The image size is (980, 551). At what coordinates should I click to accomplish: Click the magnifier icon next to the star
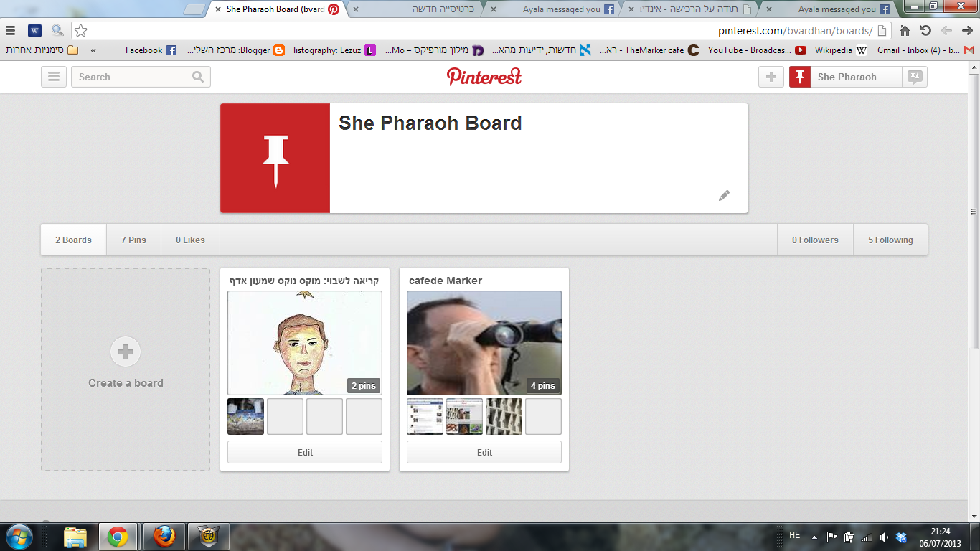pyautogui.click(x=57, y=31)
